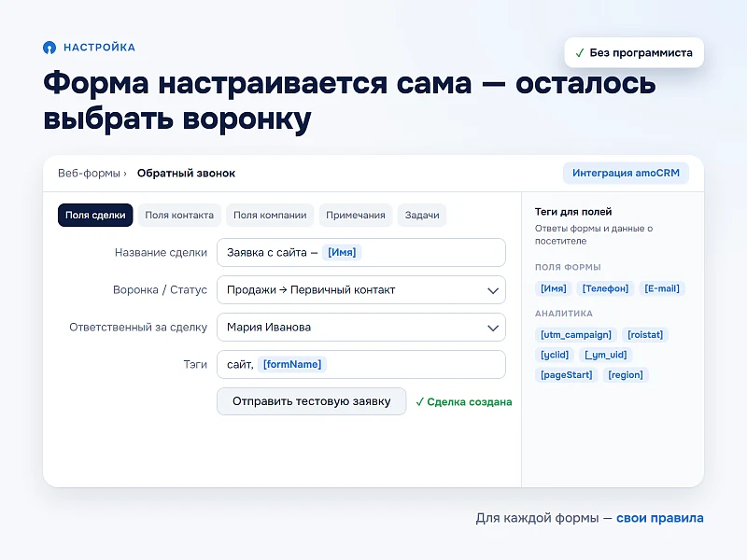This screenshot has width=747, height=560.
Task: Insert the [roistat] analytics tag
Action: pos(645,335)
